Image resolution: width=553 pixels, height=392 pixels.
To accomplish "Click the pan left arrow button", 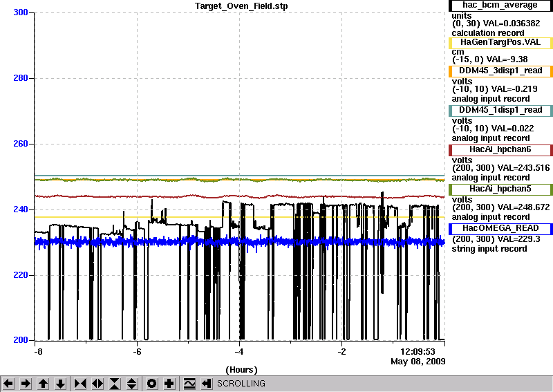I will (x=8, y=384).
